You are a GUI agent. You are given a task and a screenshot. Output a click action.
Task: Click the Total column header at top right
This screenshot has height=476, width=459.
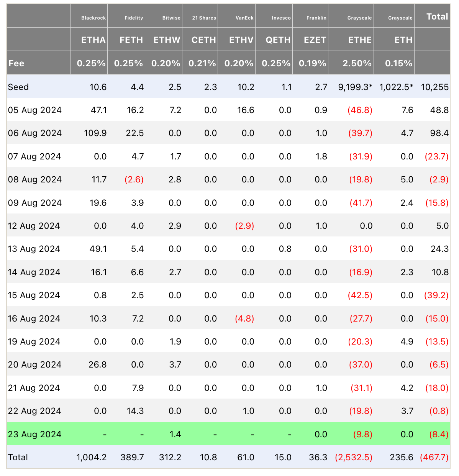point(437,16)
